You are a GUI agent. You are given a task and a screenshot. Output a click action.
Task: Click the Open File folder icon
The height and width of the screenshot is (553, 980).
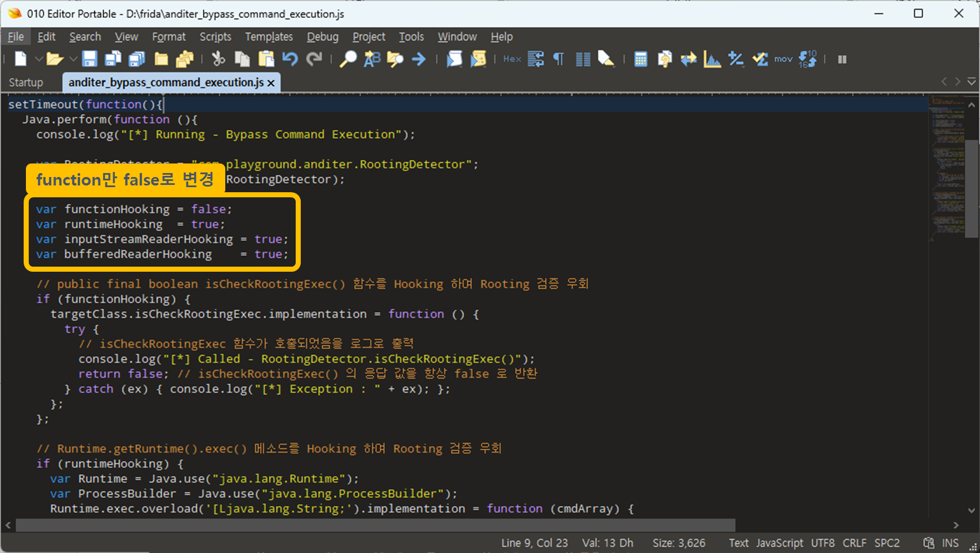click(x=55, y=59)
